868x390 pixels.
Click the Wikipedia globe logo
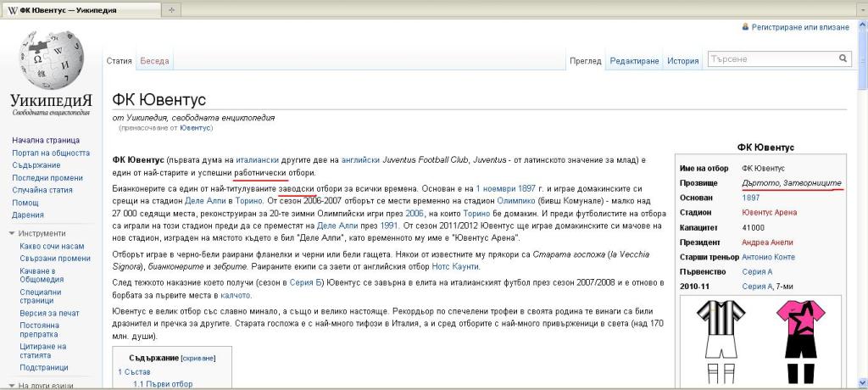tap(52, 60)
